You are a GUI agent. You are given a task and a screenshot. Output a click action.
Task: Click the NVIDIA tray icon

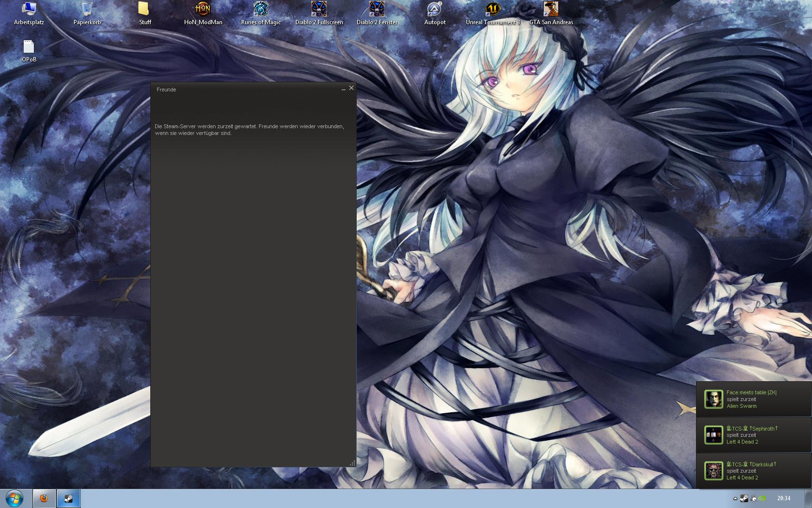762,498
